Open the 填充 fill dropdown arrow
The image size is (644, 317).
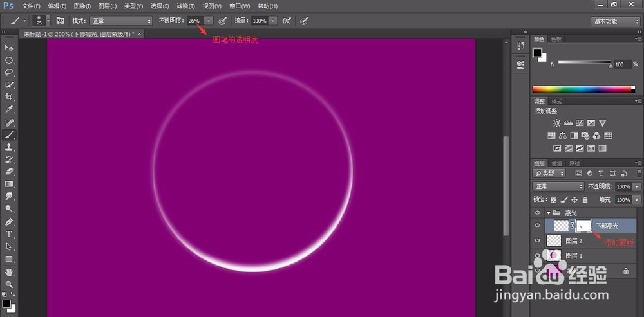(636, 200)
